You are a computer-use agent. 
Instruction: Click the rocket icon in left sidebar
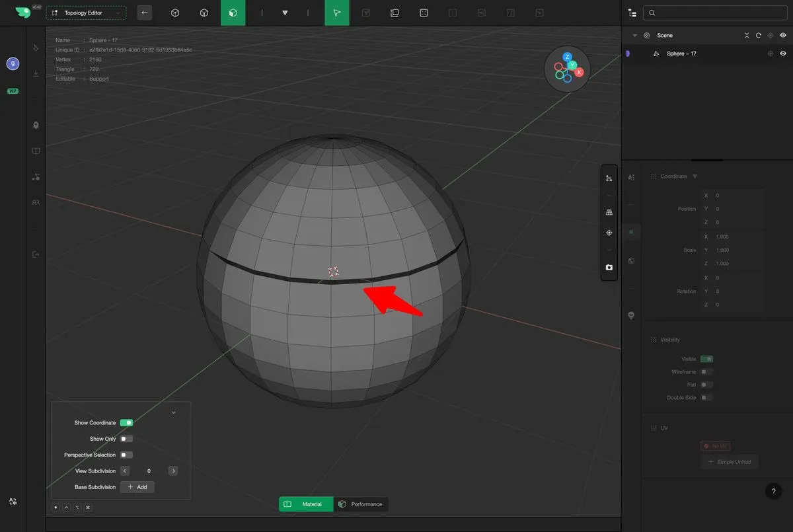(36, 125)
